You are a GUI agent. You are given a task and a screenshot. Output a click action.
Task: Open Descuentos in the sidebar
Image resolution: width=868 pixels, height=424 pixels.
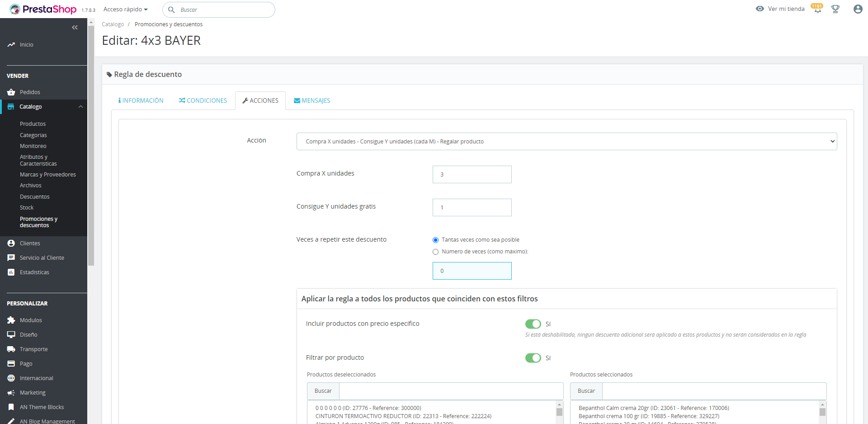pos(35,197)
